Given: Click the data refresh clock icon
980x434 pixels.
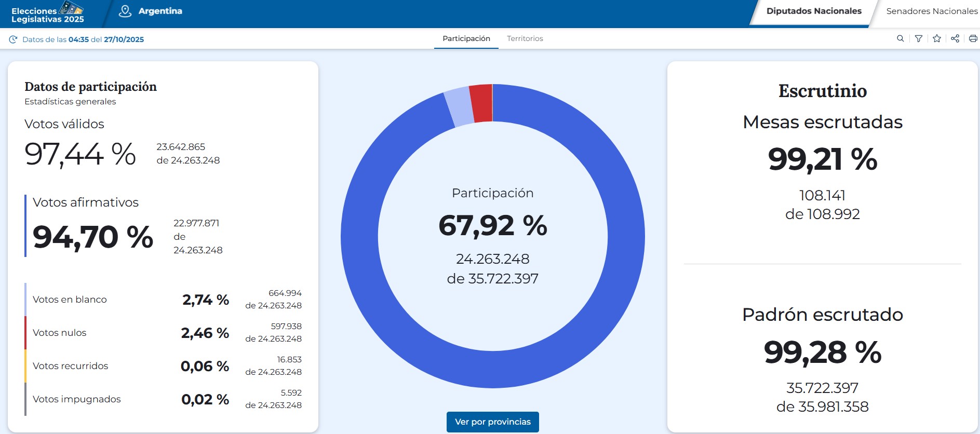Looking at the screenshot, I should pos(14,39).
